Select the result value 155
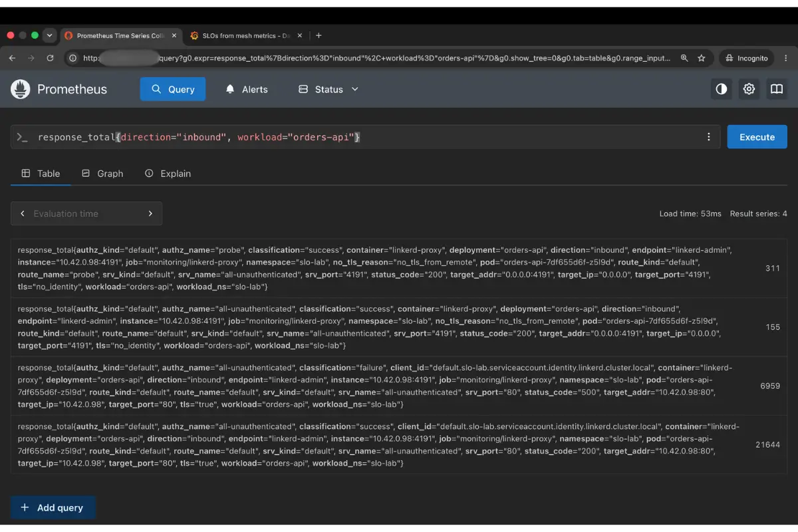 (772, 327)
